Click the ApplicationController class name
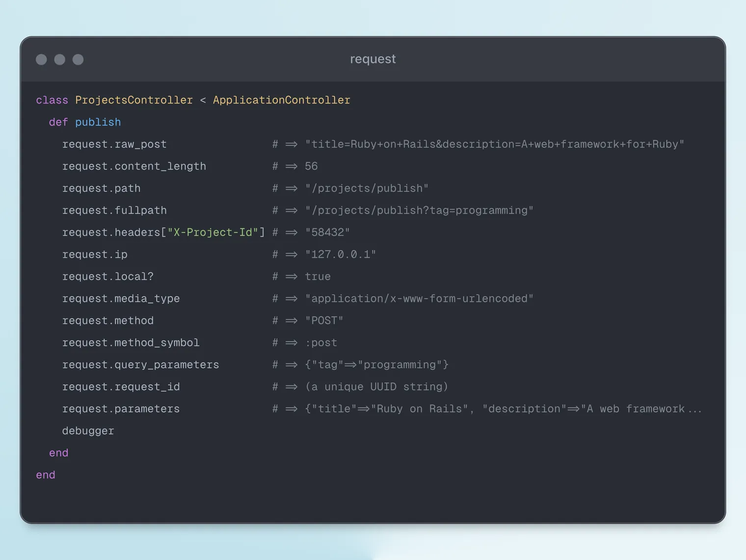This screenshot has height=560, width=746. tap(281, 100)
